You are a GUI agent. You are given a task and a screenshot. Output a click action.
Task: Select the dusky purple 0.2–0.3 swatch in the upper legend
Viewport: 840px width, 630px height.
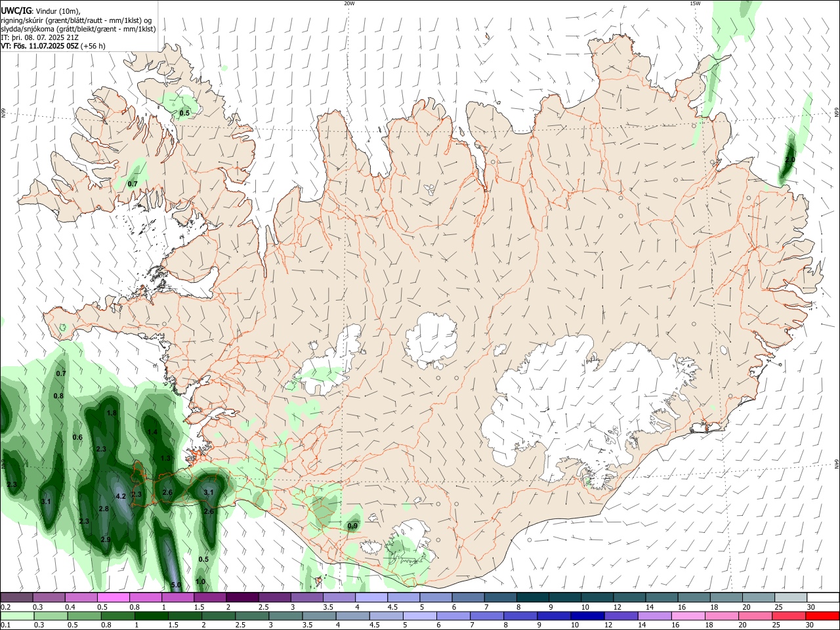pos(17,597)
